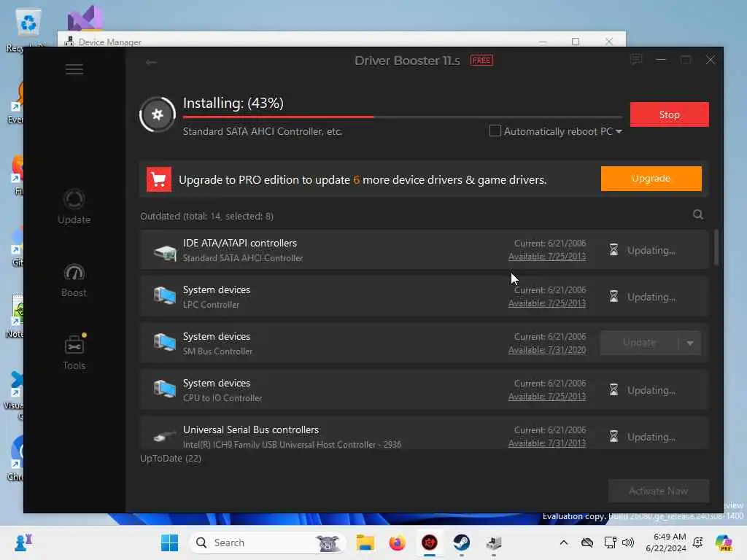Click the FREE badge beside the title
The height and width of the screenshot is (560, 747).
481,61
